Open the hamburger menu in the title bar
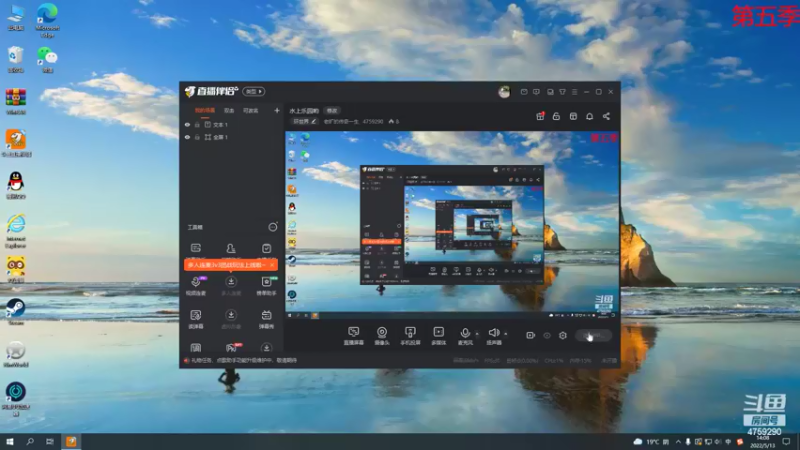The width and height of the screenshot is (800, 450). 574,92
